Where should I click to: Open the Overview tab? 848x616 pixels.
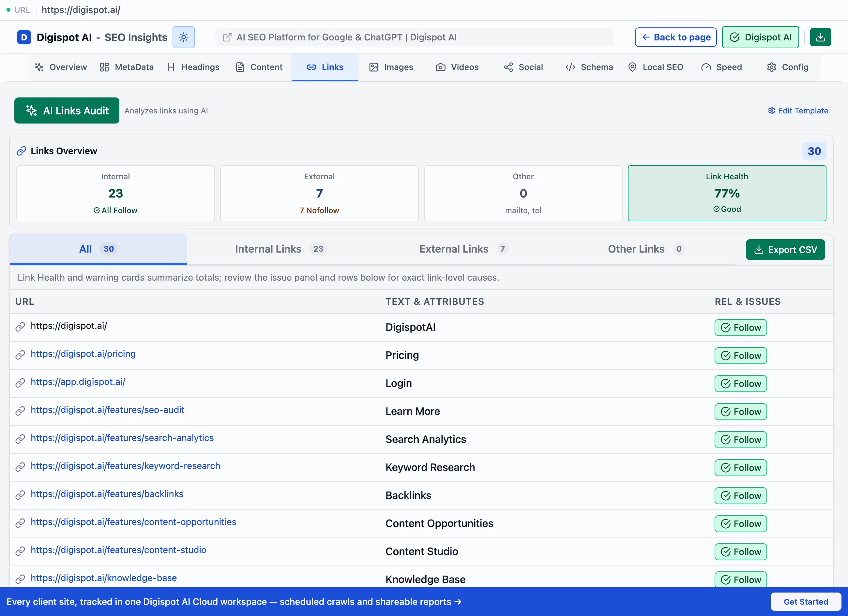tap(61, 67)
